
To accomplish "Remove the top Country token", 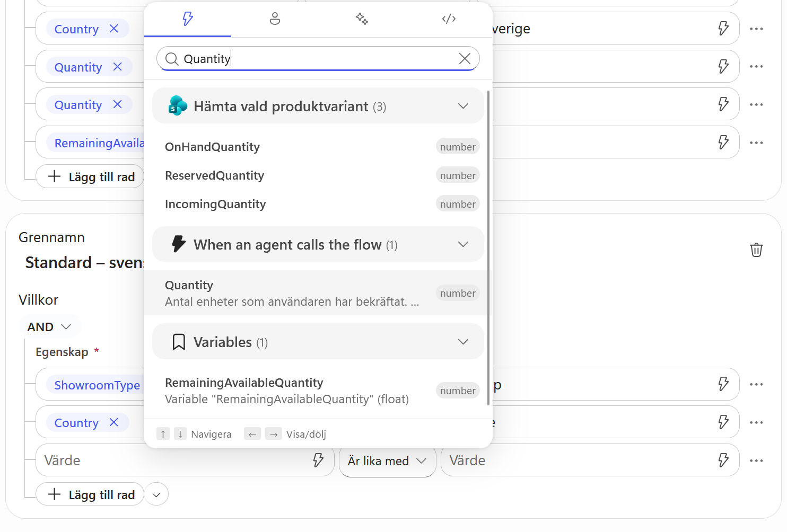I will click(114, 29).
